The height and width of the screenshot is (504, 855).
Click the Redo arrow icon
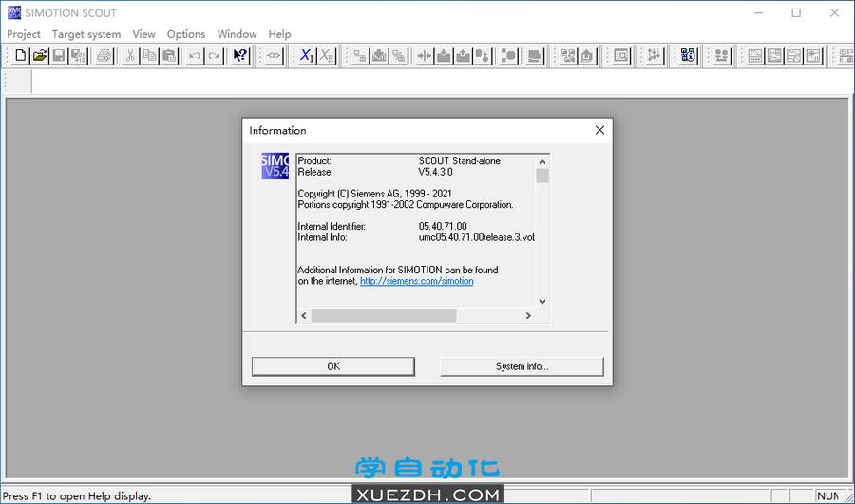[x=215, y=56]
